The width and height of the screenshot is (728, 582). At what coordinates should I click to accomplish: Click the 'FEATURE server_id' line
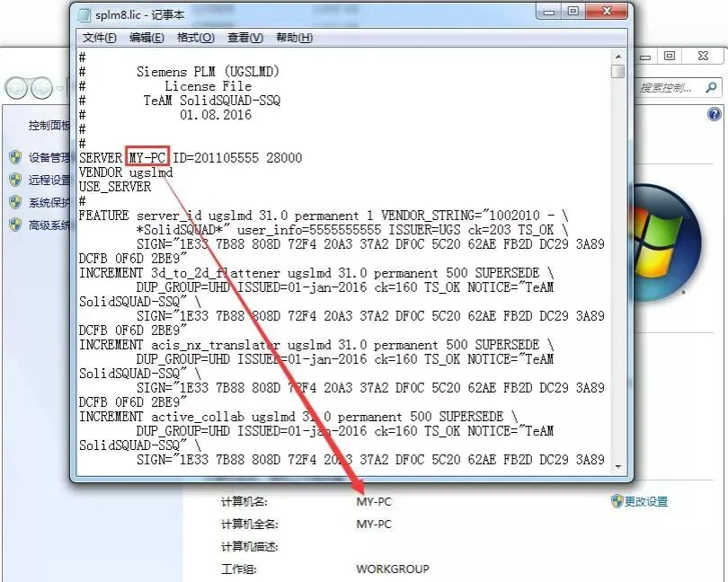click(x=324, y=216)
